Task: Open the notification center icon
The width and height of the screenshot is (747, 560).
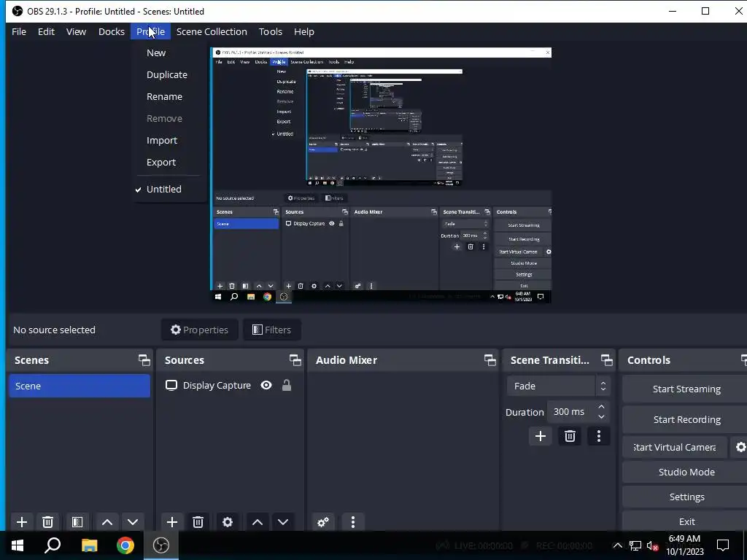Action: [x=723, y=545]
